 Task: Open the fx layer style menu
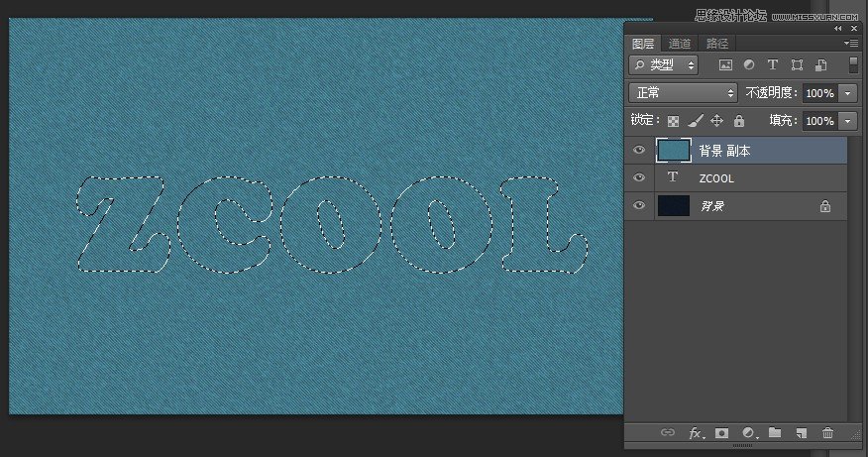(696, 433)
